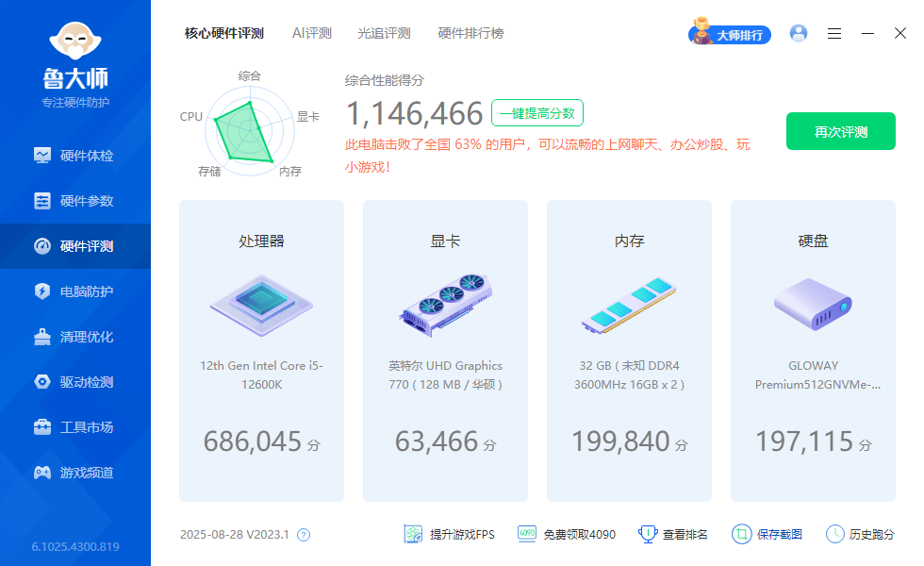Open 工具市场 in the sidebar
Viewport: 924px width, 566px height.
coord(75,427)
